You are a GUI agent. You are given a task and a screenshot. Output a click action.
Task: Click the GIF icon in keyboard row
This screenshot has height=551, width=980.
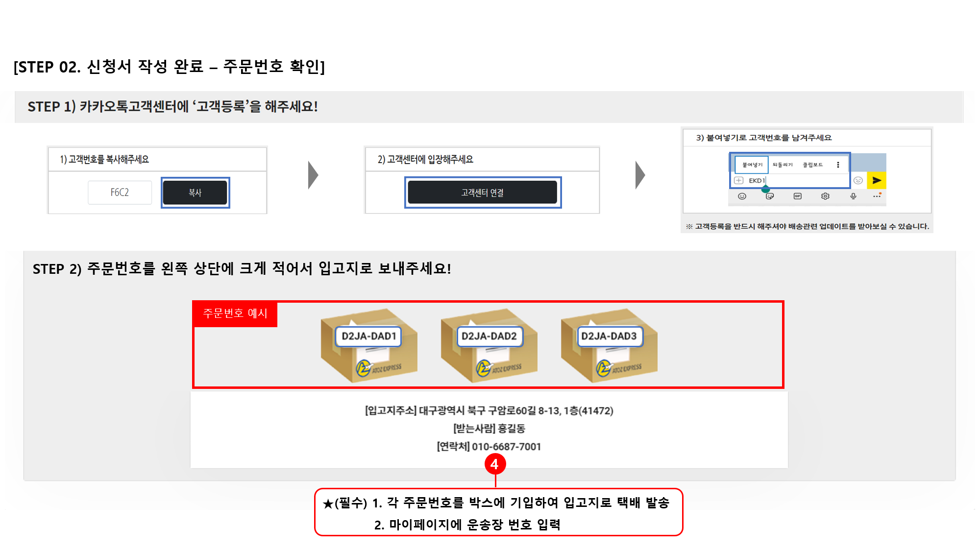797,196
